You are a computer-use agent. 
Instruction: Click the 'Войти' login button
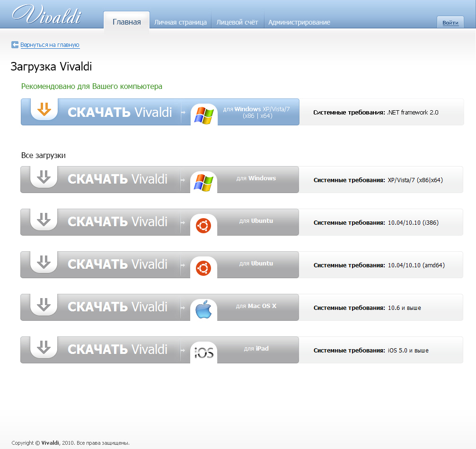click(x=450, y=22)
